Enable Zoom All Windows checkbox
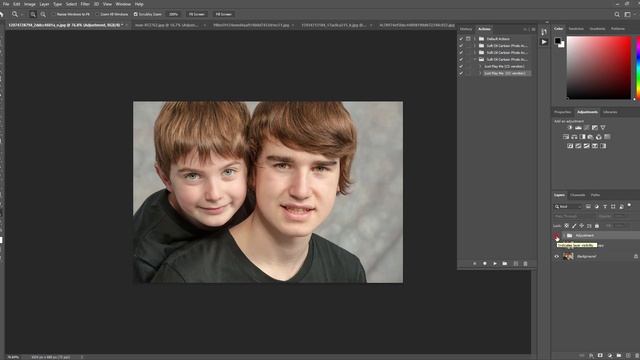 [97, 14]
